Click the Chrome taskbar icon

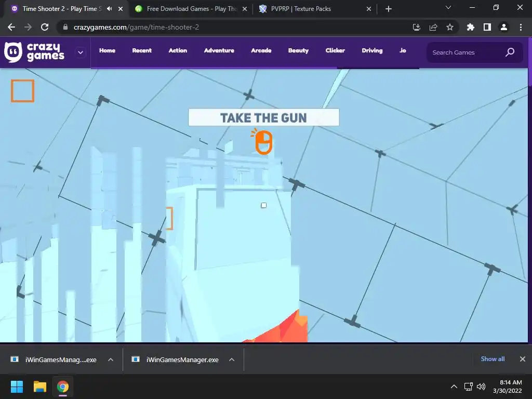point(63,387)
